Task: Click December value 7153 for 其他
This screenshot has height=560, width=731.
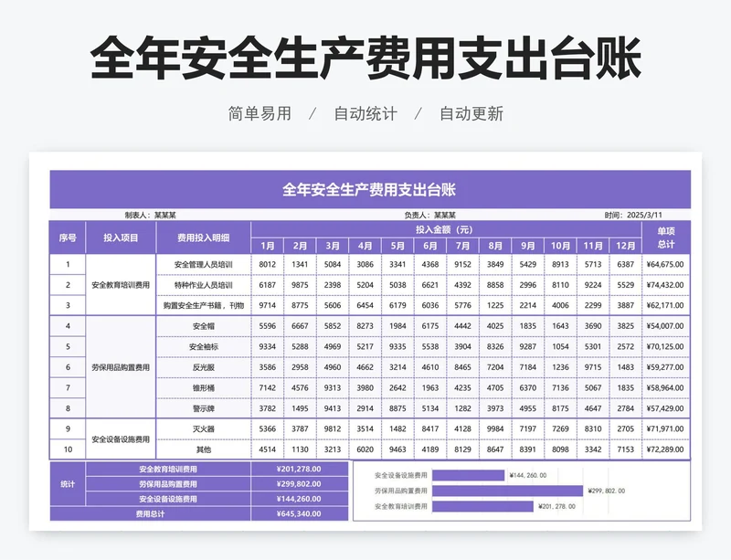Action: pos(626,449)
